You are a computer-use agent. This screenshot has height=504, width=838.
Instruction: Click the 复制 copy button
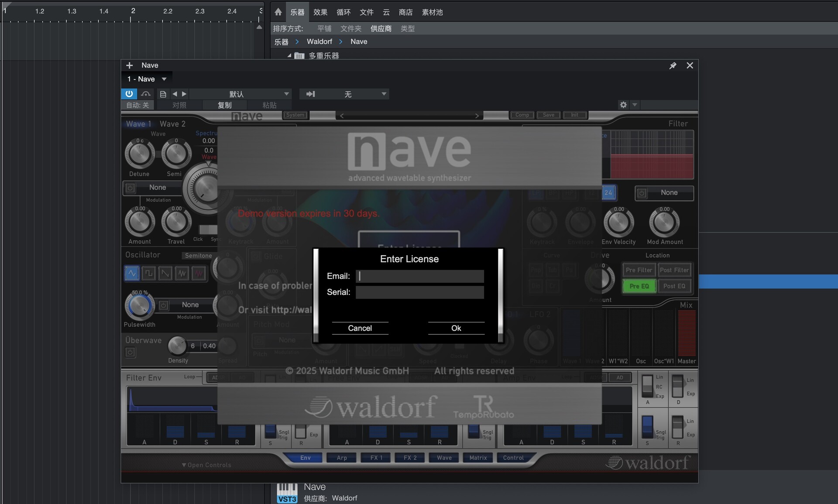[225, 105]
